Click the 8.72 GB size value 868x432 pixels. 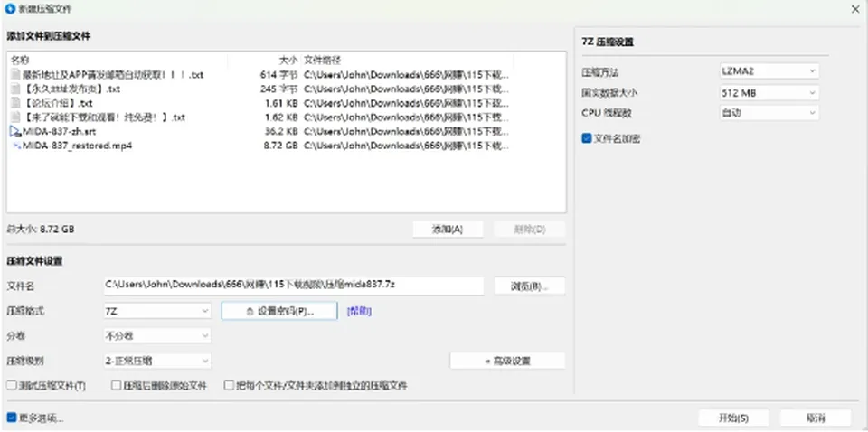click(x=279, y=146)
